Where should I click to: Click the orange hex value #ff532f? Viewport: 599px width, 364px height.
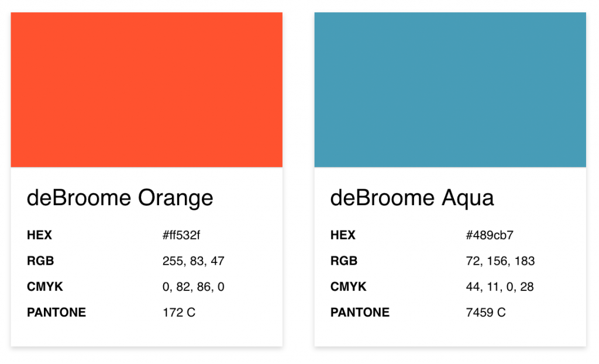coord(181,235)
